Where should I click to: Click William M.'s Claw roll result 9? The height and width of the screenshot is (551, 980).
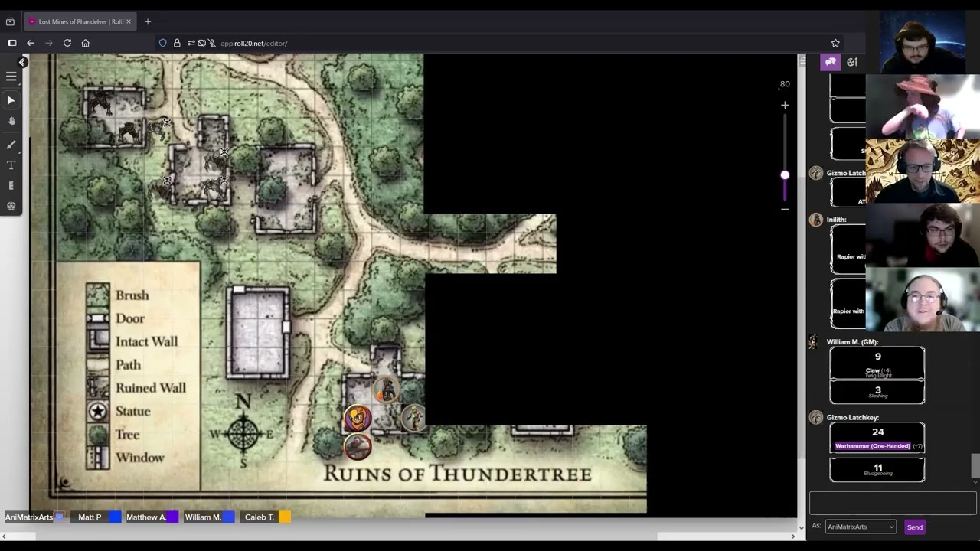coord(877,357)
